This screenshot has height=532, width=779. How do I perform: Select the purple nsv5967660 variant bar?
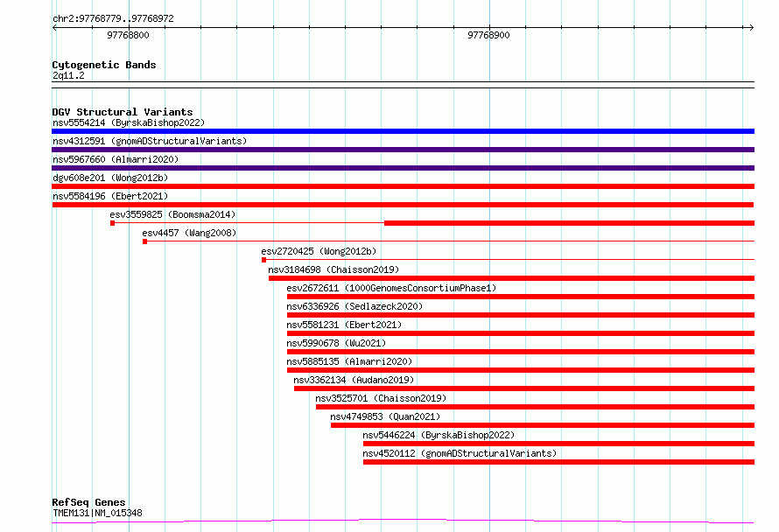[x=403, y=168]
